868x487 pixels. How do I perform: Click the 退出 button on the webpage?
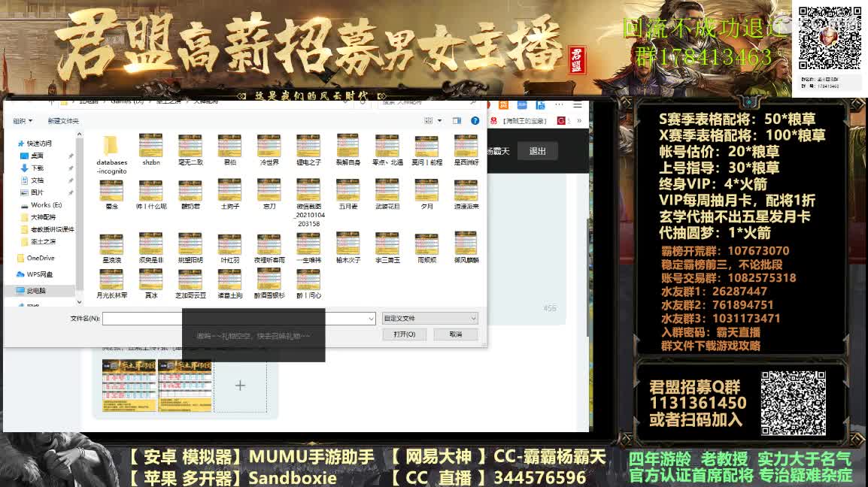(x=538, y=151)
